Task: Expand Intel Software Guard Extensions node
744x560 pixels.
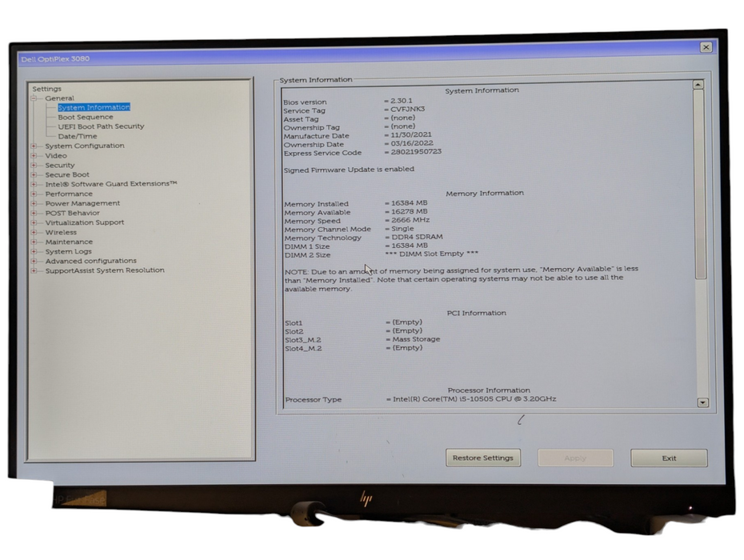Action: pos(34,184)
